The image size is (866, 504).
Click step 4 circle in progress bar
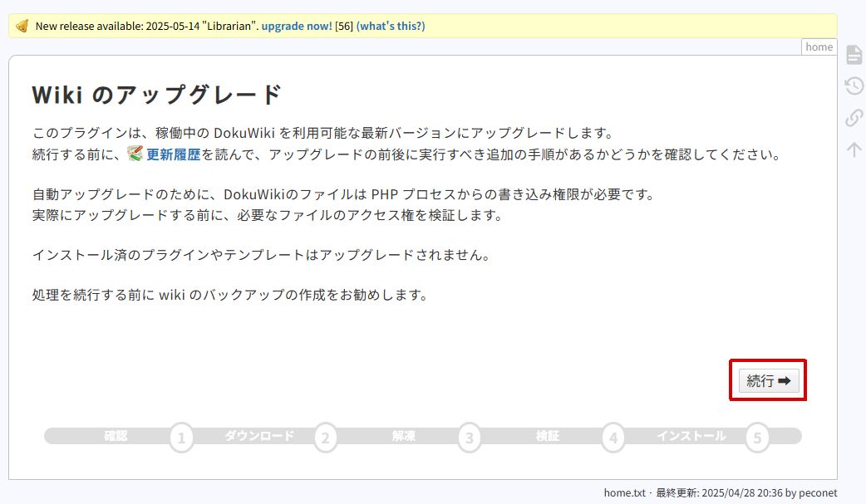[x=613, y=438]
